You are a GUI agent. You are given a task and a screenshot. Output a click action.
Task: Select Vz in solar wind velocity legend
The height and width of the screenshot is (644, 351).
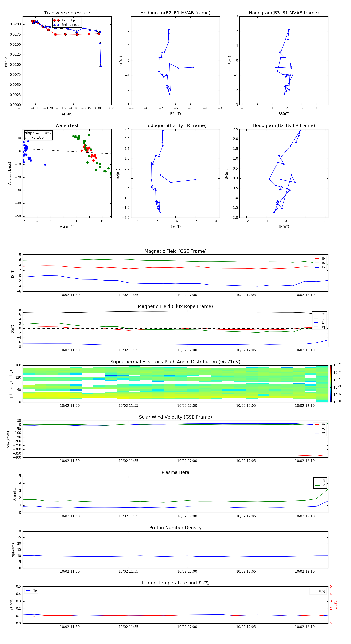click(320, 433)
